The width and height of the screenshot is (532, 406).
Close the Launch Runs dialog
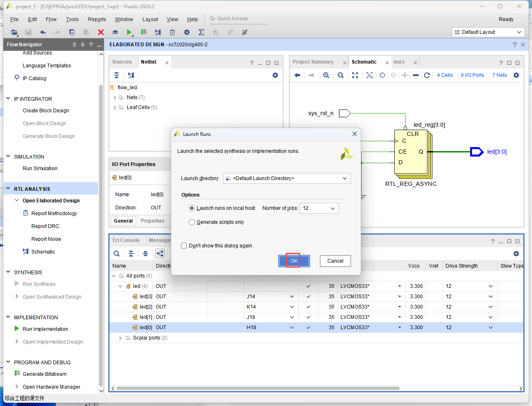354,134
